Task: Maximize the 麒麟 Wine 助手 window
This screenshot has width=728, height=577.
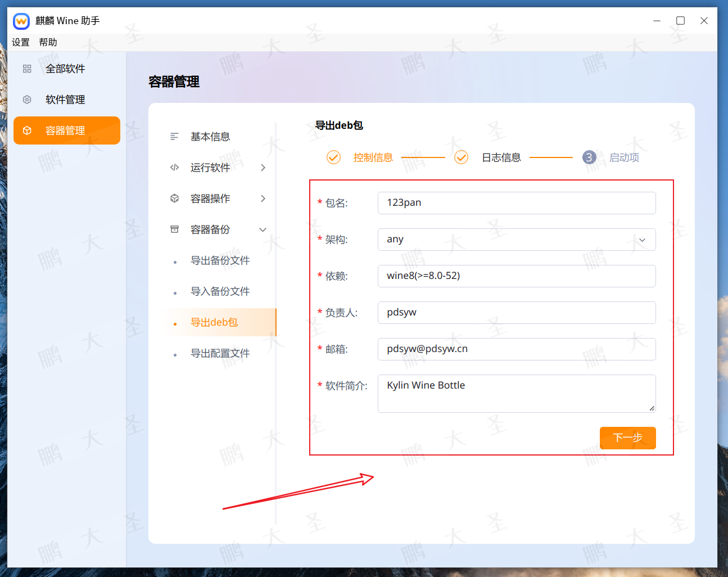Action: click(x=680, y=21)
